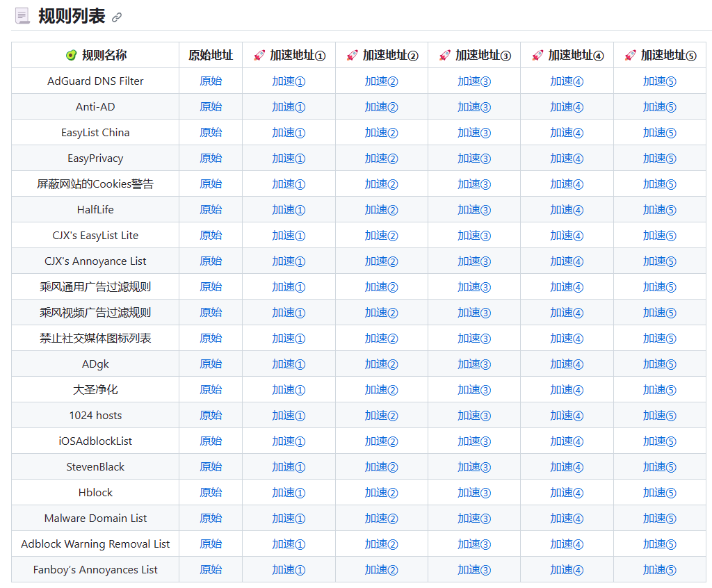Open 加速② link for 大圣净化
Screen dimensions: 712x588
[x=382, y=390]
